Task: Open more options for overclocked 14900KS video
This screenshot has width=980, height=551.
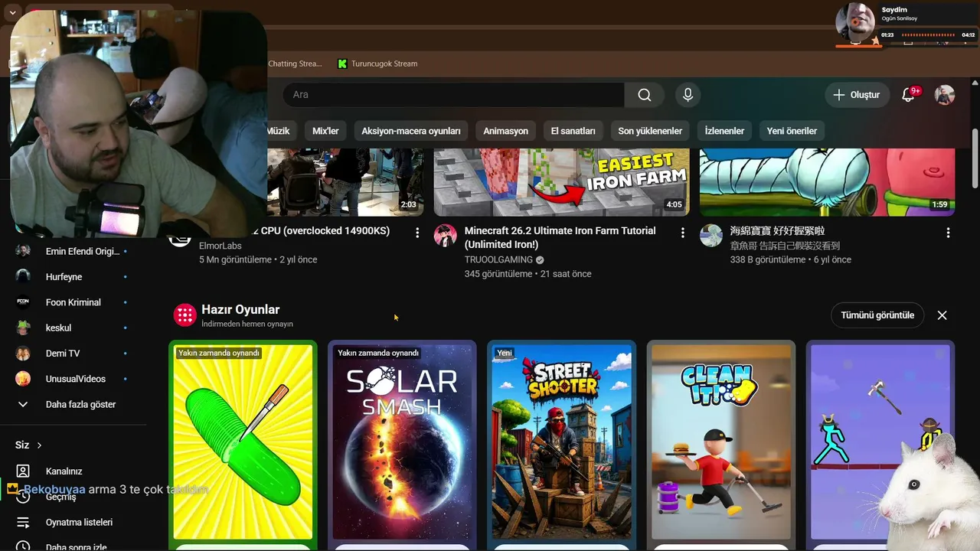Action: (x=417, y=233)
